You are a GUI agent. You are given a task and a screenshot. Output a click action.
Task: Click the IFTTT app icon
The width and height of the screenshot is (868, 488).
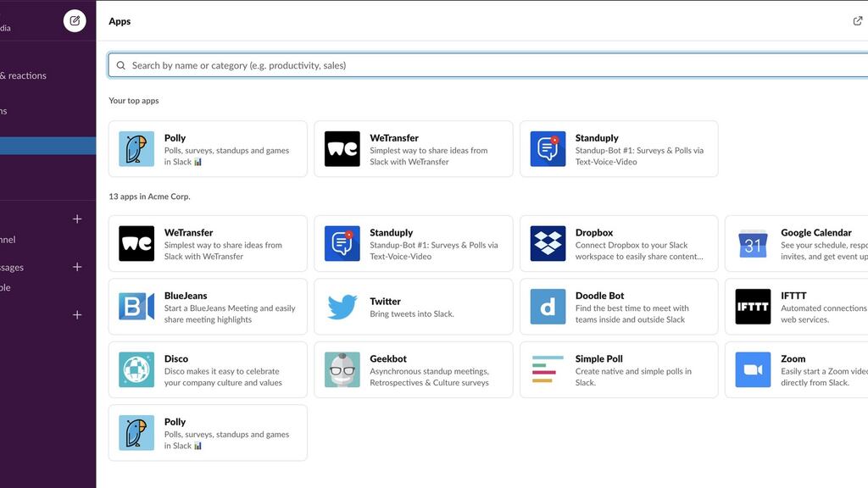(753, 307)
